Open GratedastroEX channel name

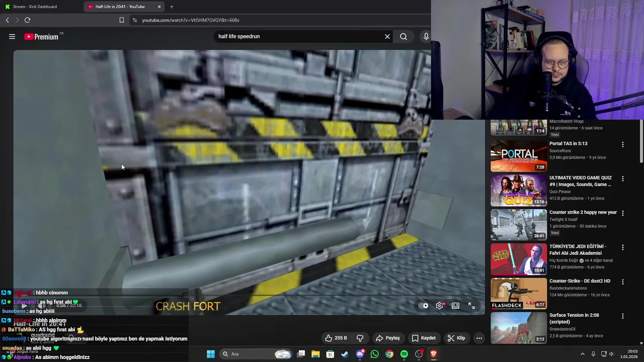pyautogui.click(x=562, y=329)
